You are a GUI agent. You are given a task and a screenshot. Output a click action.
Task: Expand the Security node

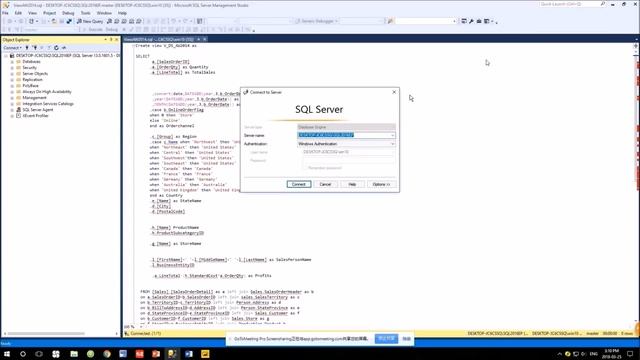(x=12, y=68)
